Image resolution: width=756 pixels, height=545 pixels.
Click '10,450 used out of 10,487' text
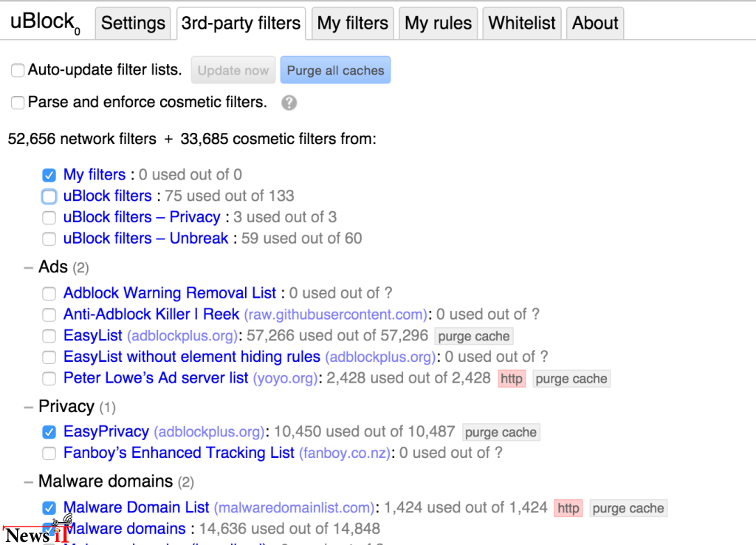coord(365,431)
